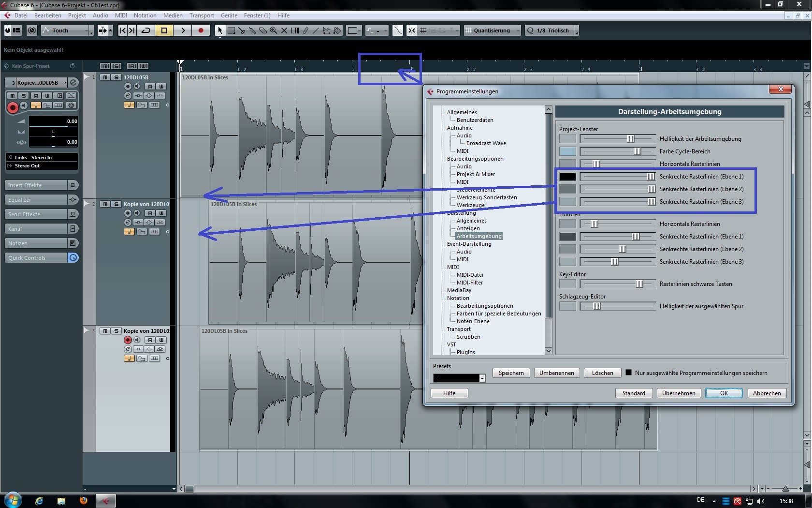Viewport: 812px width, 508px height.
Task: Select the Object Selection arrow tool
Action: (x=220, y=30)
